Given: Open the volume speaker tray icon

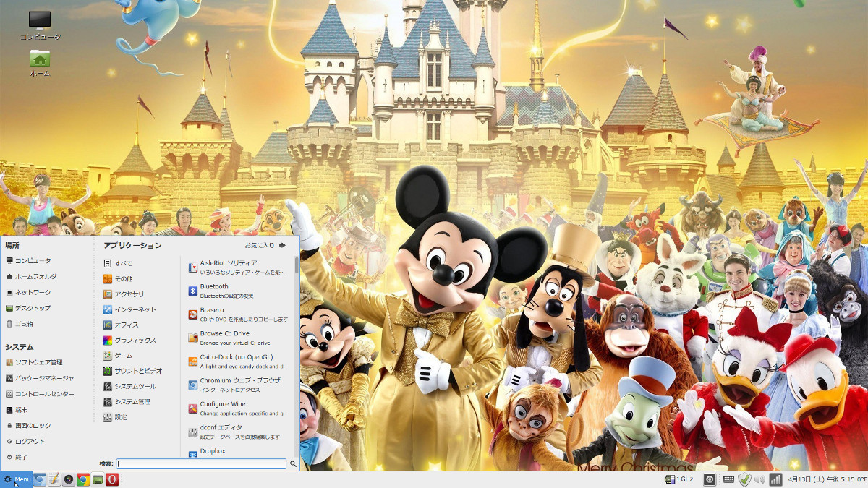Looking at the screenshot, I should pyautogui.click(x=759, y=479).
